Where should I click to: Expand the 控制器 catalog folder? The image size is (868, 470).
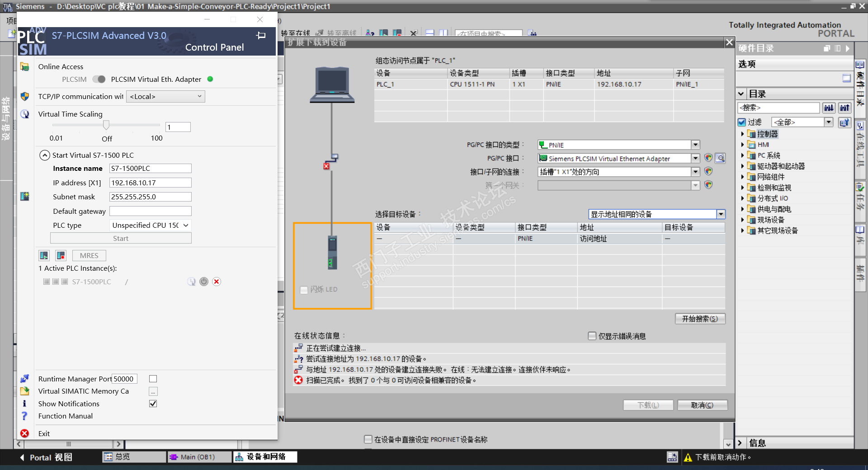click(x=742, y=134)
